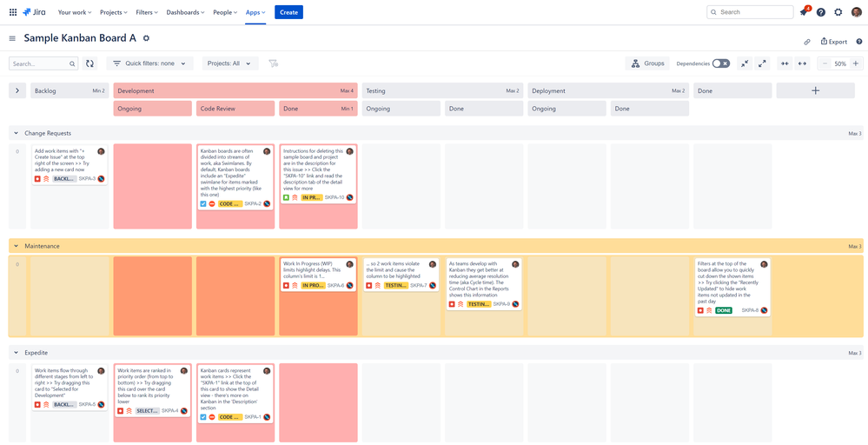
Task: Open issue link SKPA-9
Action: pyautogui.click(x=501, y=304)
